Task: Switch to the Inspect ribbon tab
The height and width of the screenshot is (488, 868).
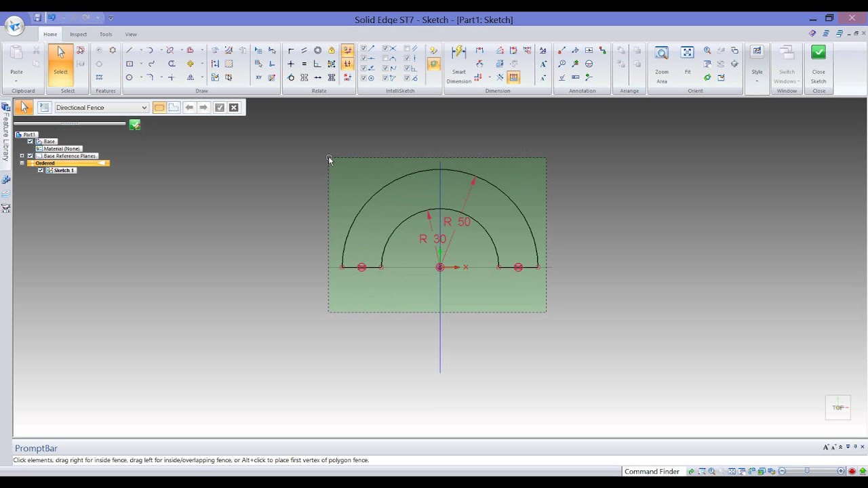Action: (78, 34)
